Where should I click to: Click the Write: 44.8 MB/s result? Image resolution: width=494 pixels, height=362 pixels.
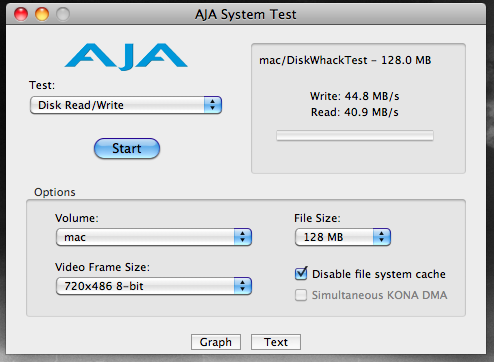(355, 96)
